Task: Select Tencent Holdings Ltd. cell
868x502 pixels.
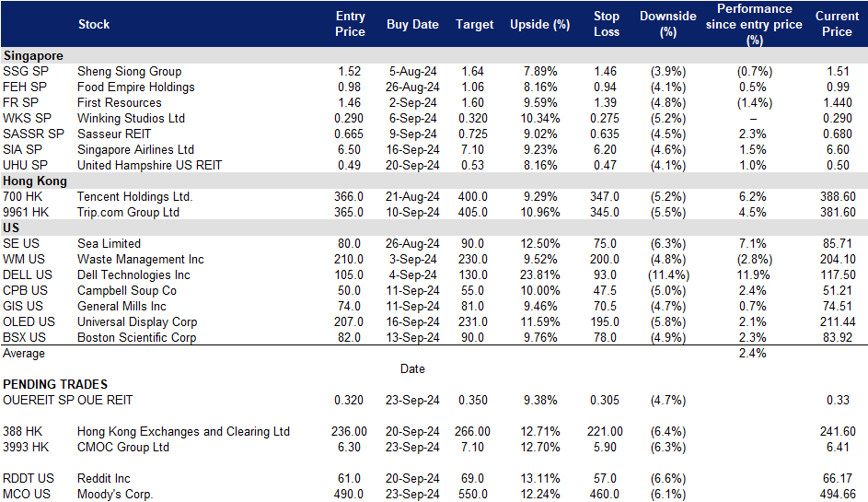Action: [x=134, y=197]
